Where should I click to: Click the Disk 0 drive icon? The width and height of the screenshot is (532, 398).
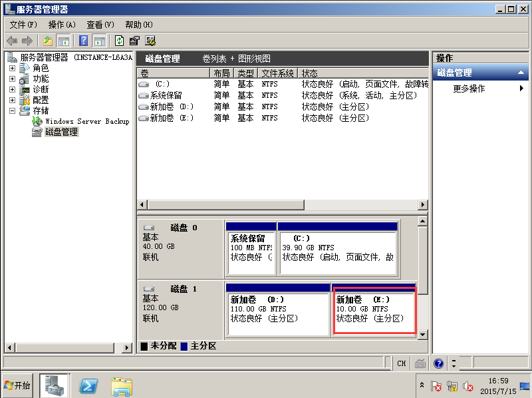tap(148, 228)
